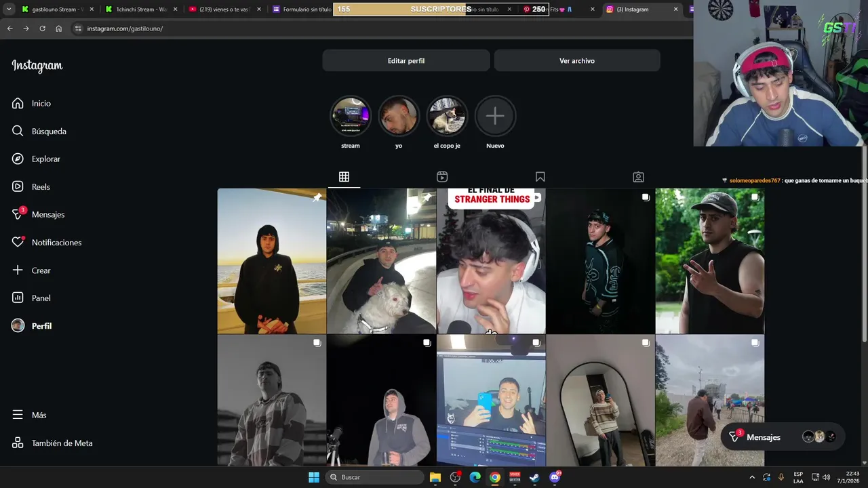Open the 'el copo je' highlight
868x488 pixels.
(447, 116)
